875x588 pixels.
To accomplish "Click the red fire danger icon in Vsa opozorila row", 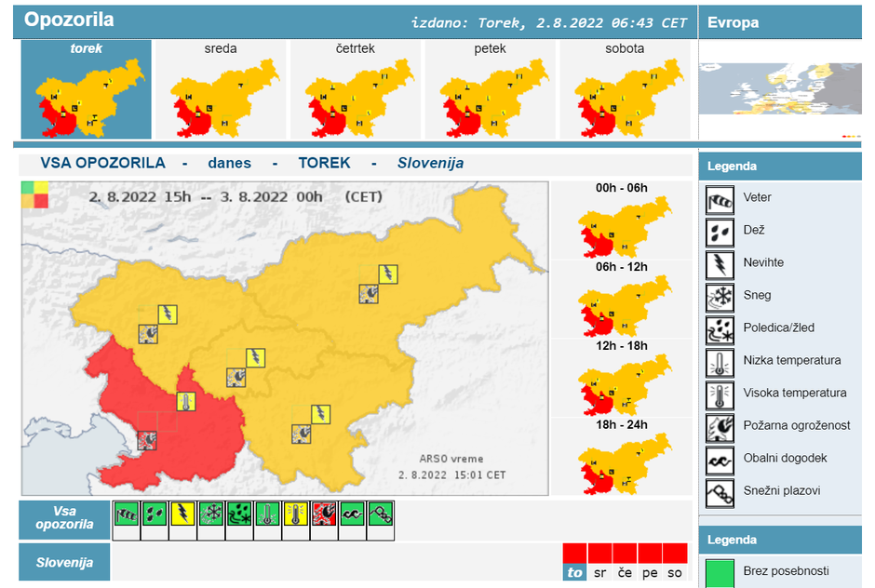I will [x=324, y=515].
